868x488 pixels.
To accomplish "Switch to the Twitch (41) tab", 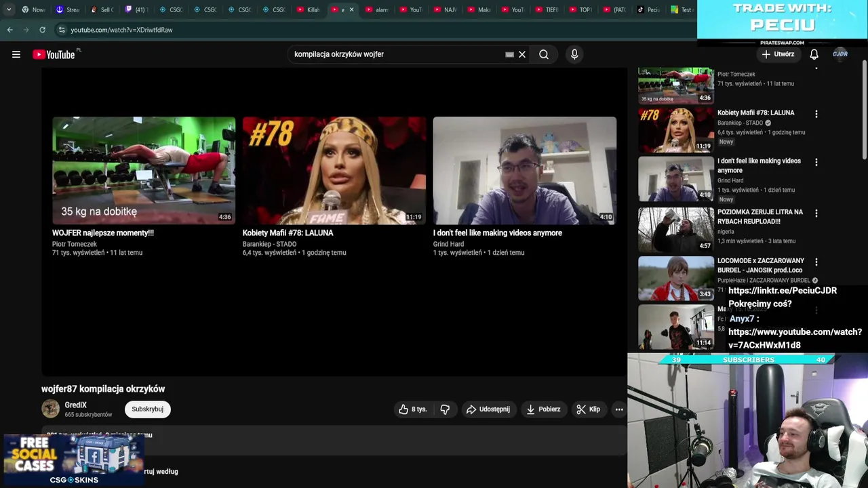I will tap(137, 9).
